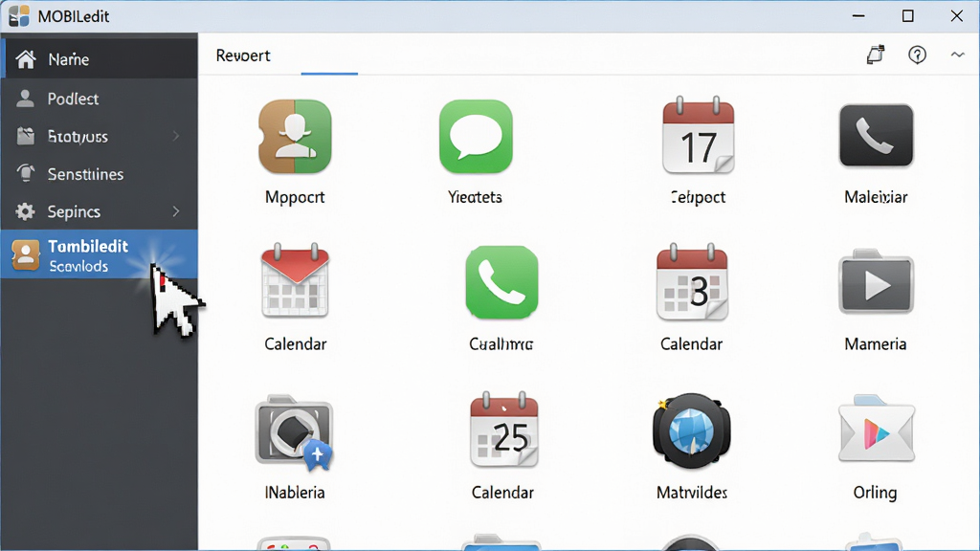This screenshot has height=551, width=980.
Task: Click the device icon in the top toolbar
Action: tap(876, 55)
